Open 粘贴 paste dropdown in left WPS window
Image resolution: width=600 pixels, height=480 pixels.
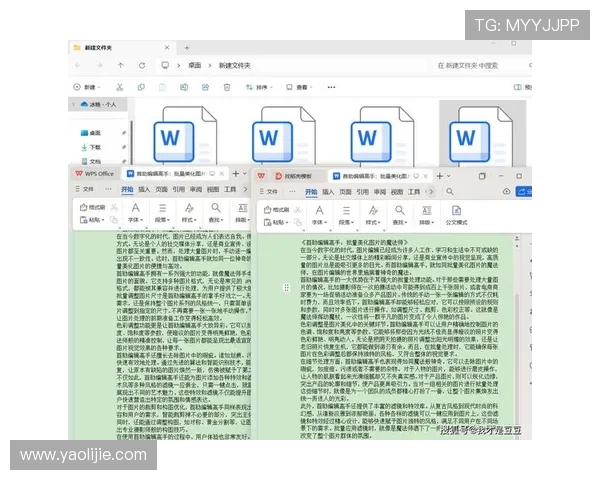92,220
